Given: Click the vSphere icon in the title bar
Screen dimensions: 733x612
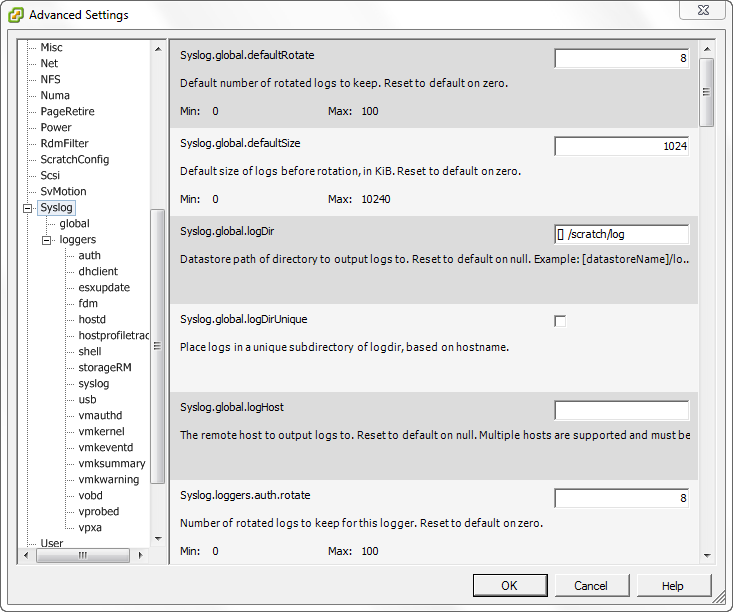Looking at the screenshot, I should [x=15, y=15].
